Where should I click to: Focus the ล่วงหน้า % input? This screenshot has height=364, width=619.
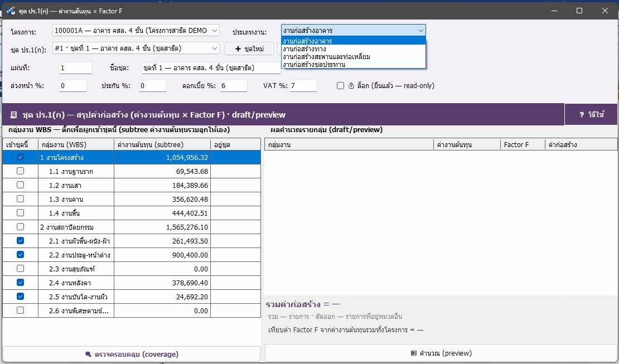[72, 86]
